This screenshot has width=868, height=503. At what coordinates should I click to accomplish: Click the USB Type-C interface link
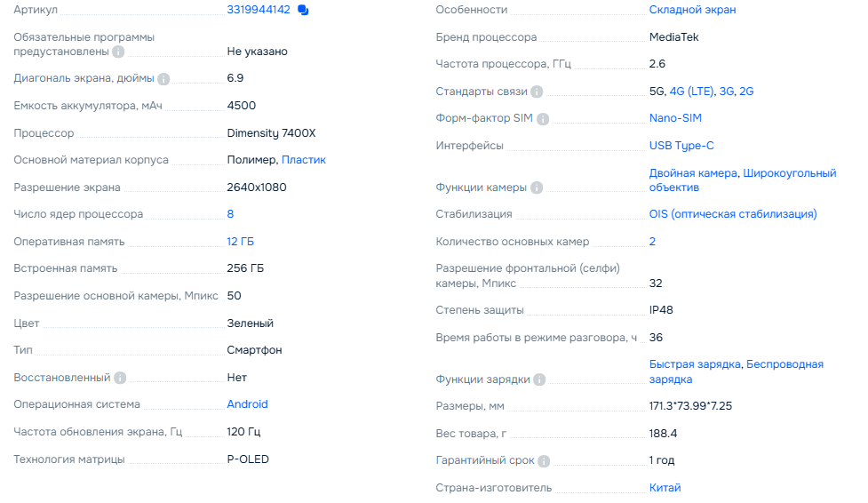[x=681, y=146]
